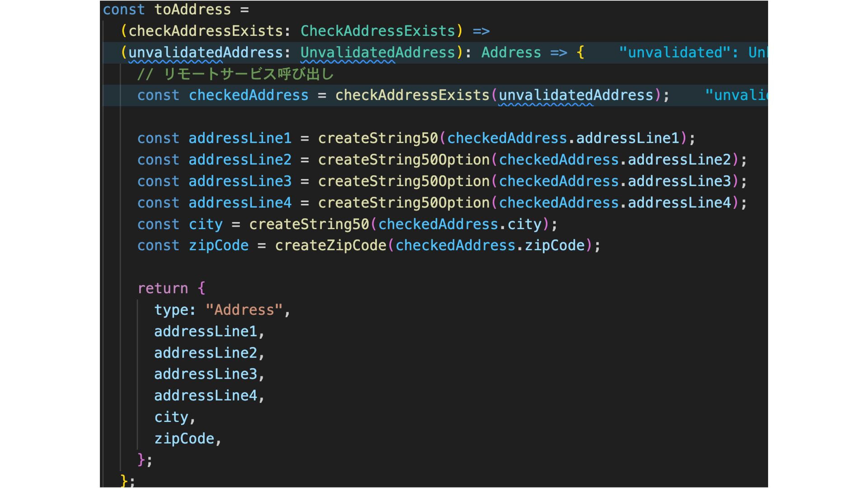Screen dimensions: 868x488
Task: Click the createZipCode function call
Action: point(330,245)
